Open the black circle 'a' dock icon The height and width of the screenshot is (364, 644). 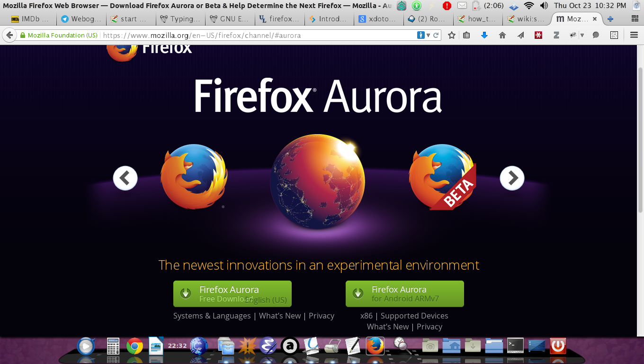290,346
